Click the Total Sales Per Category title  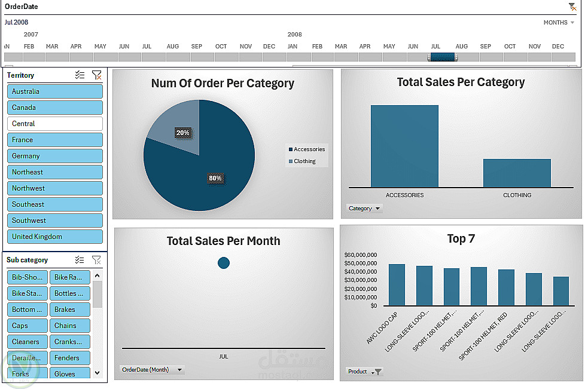(461, 82)
